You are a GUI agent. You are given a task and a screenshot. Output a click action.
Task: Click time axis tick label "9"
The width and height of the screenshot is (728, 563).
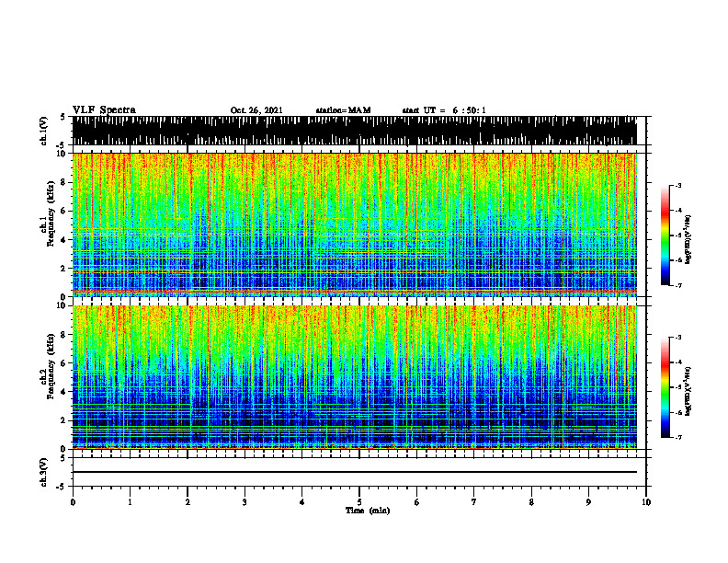pyautogui.click(x=588, y=502)
